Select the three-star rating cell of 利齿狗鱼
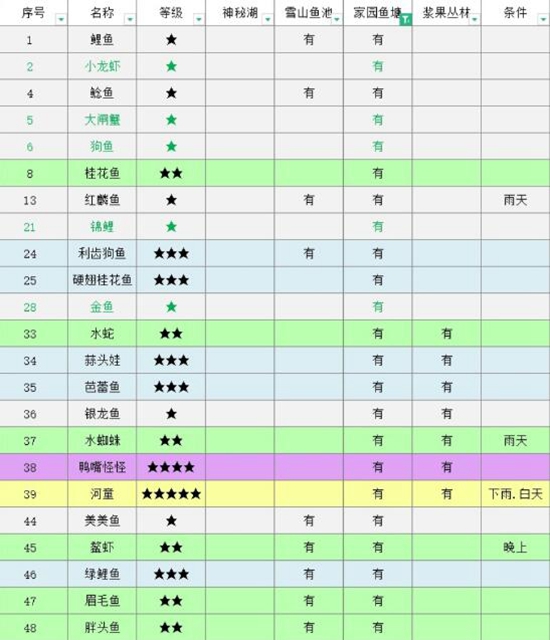 [171, 253]
